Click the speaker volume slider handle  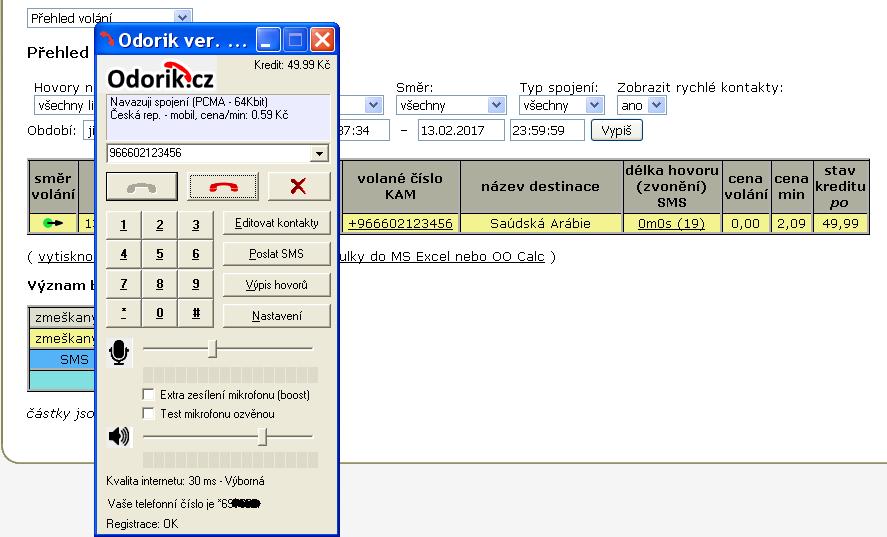click(x=262, y=436)
